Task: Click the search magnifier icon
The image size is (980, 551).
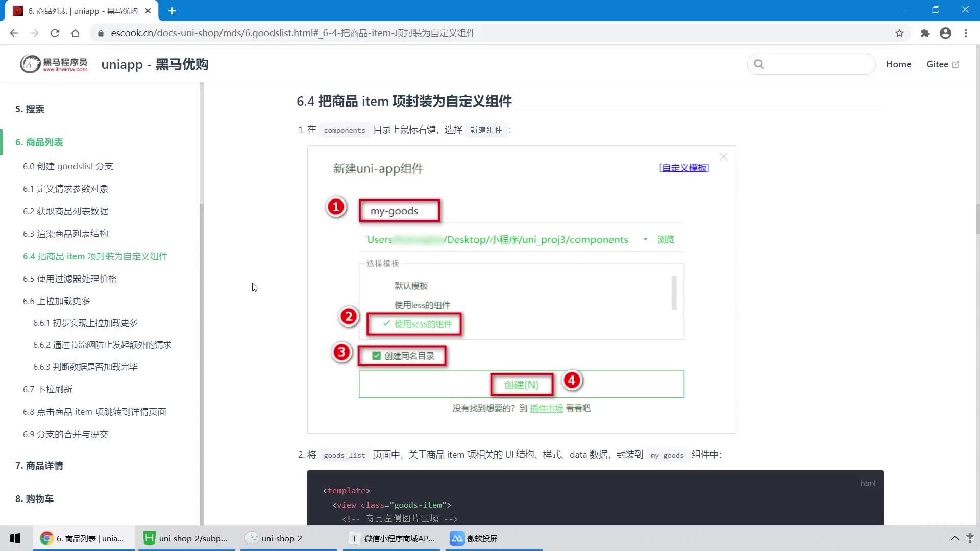Action: (x=759, y=64)
